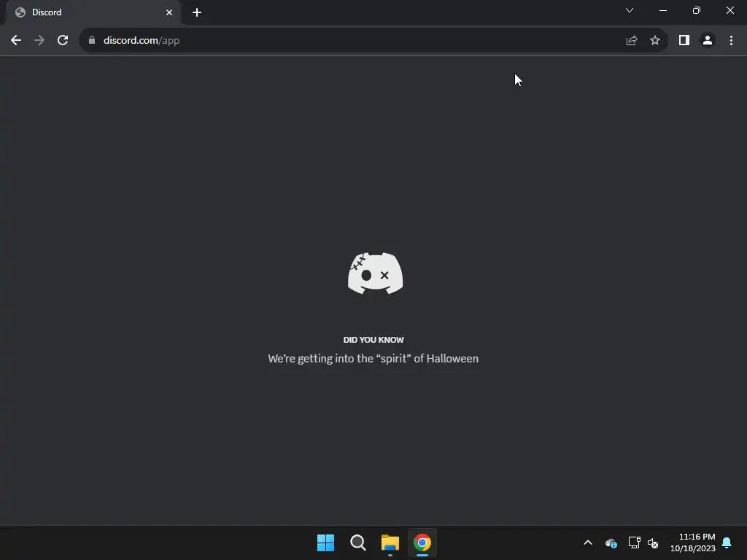Viewport: 747px width, 560px height.
Task: Click the browser forward arrow
Action: pyautogui.click(x=39, y=41)
